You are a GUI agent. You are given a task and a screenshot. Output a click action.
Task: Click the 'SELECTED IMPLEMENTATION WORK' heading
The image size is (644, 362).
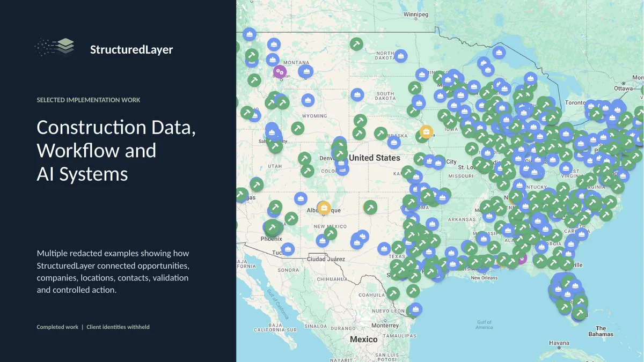(x=89, y=100)
